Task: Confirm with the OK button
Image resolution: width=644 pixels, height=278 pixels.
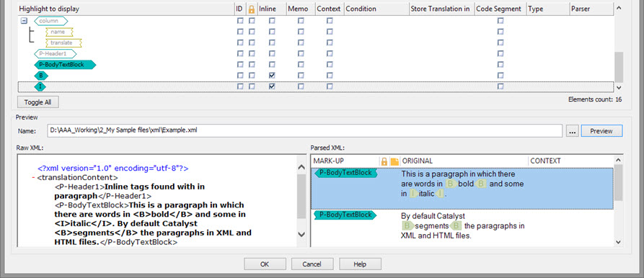Action: point(265,264)
